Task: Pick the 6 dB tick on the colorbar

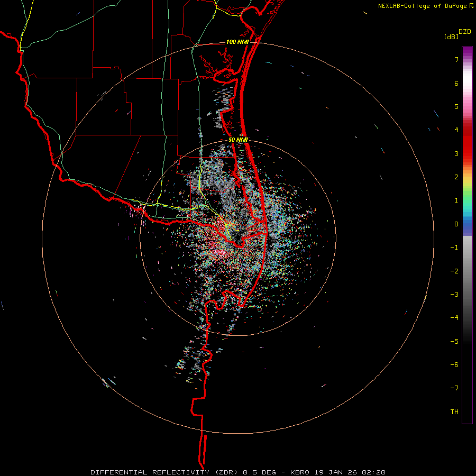Action: [456, 83]
